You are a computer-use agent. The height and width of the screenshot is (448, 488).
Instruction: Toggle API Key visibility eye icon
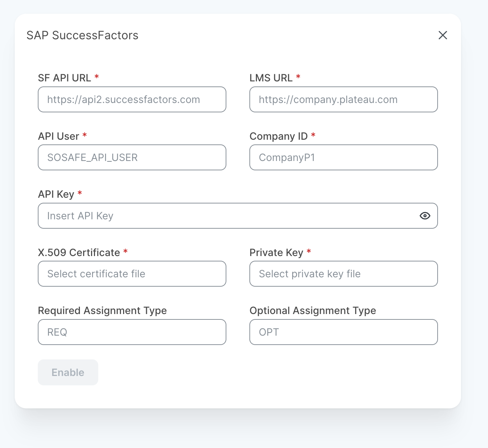425,216
